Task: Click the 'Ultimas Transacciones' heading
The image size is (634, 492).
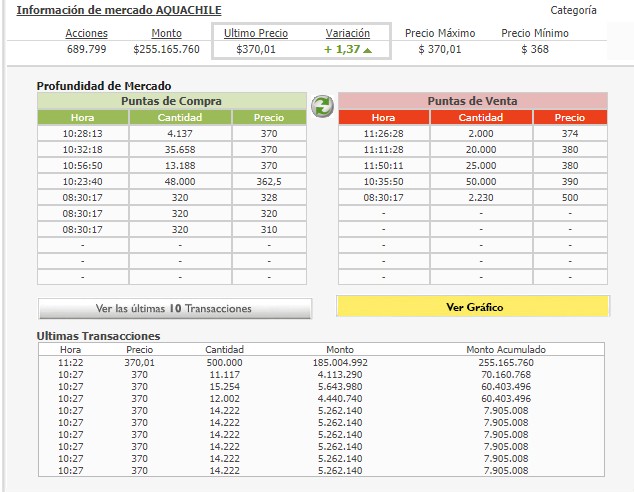Action: [98, 336]
